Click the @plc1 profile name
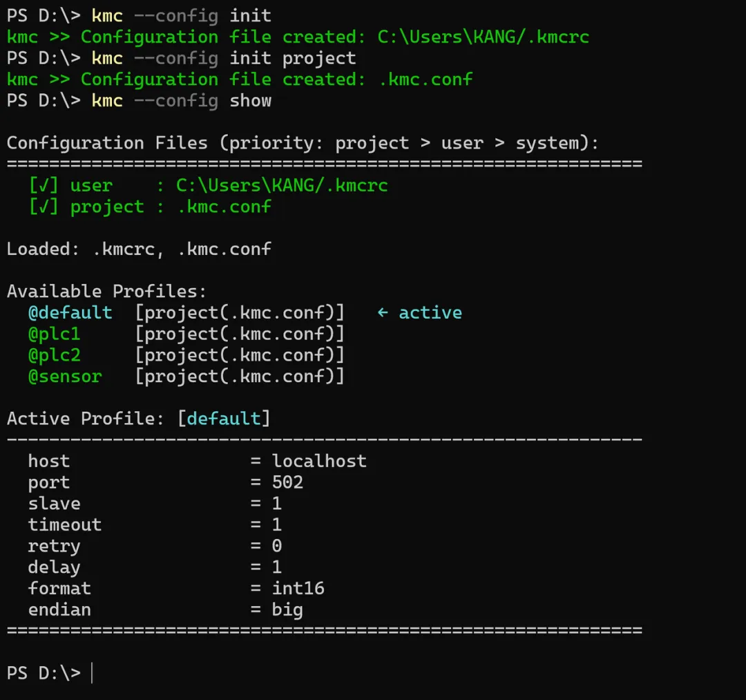The height and width of the screenshot is (700, 746). (54, 334)
